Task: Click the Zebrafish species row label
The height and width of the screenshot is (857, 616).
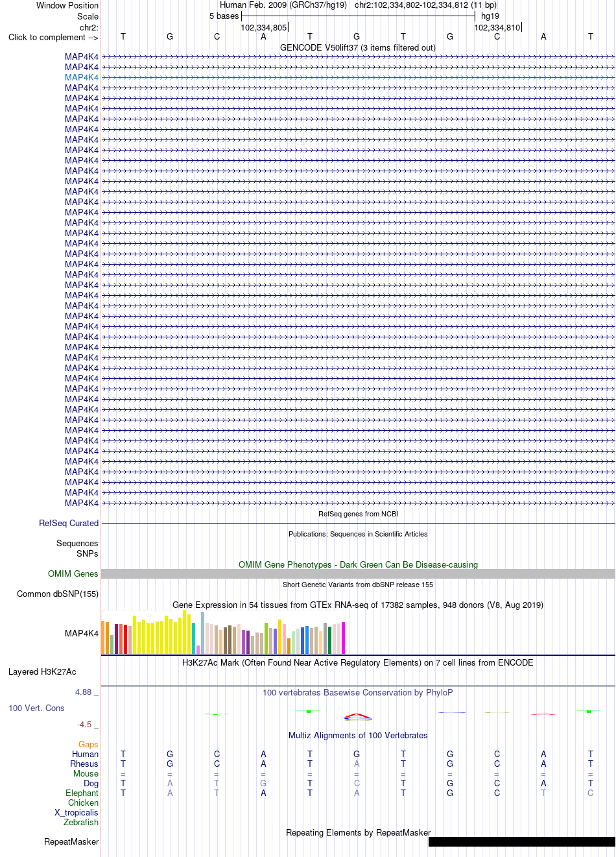Action: coord(81,822)
